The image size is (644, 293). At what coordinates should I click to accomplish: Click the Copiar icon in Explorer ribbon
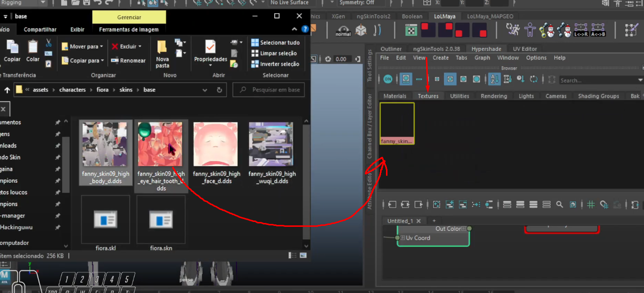tap(12, 51)
